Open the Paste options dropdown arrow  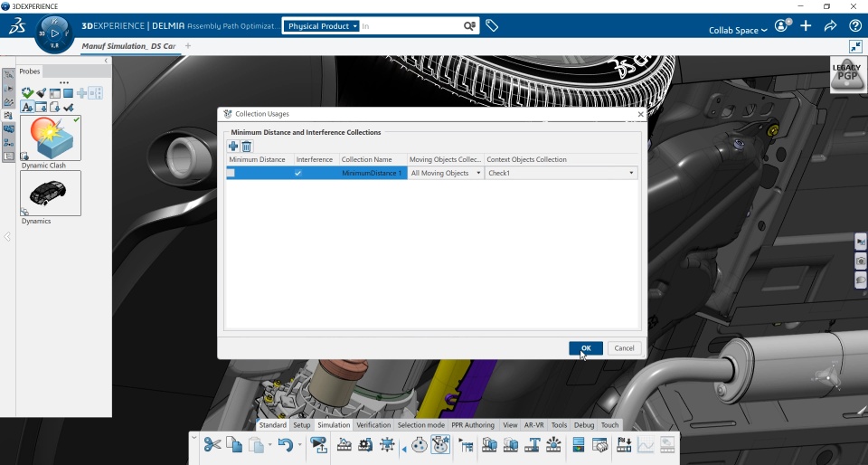(x=270, y=444)
